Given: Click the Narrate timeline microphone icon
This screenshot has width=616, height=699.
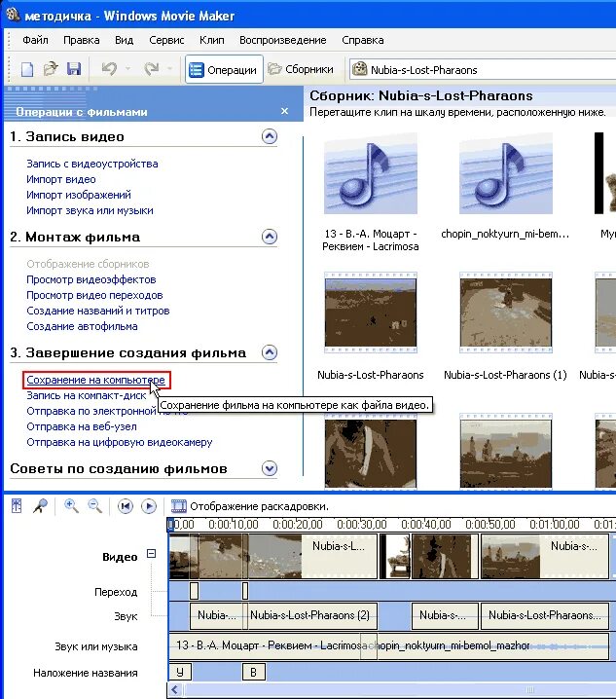Looking at the screenshot, I should pos(40,506).
